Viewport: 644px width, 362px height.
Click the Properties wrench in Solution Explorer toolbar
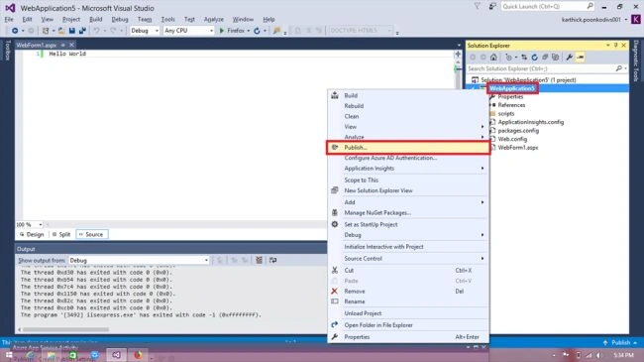tap(570, 58)
